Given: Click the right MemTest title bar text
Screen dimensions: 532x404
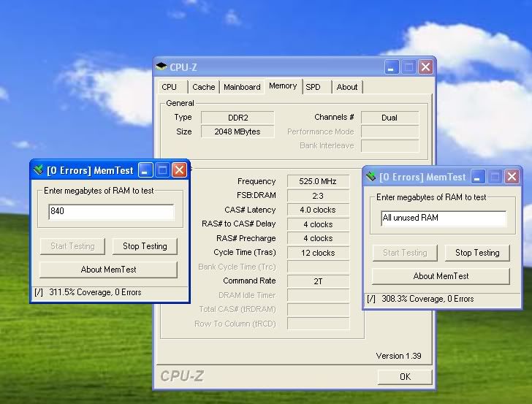Looking at the screenshot, I should [x=422, y=177].
